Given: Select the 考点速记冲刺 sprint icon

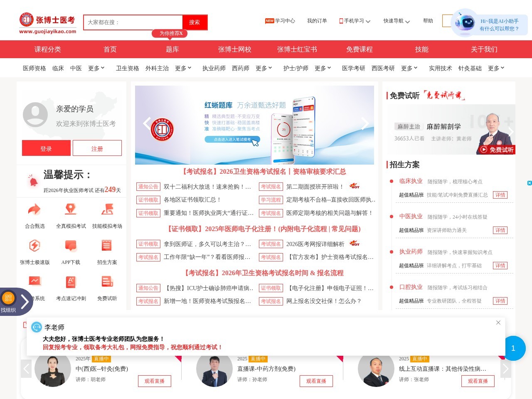Looking at the screenshot, I should [71, 287].
